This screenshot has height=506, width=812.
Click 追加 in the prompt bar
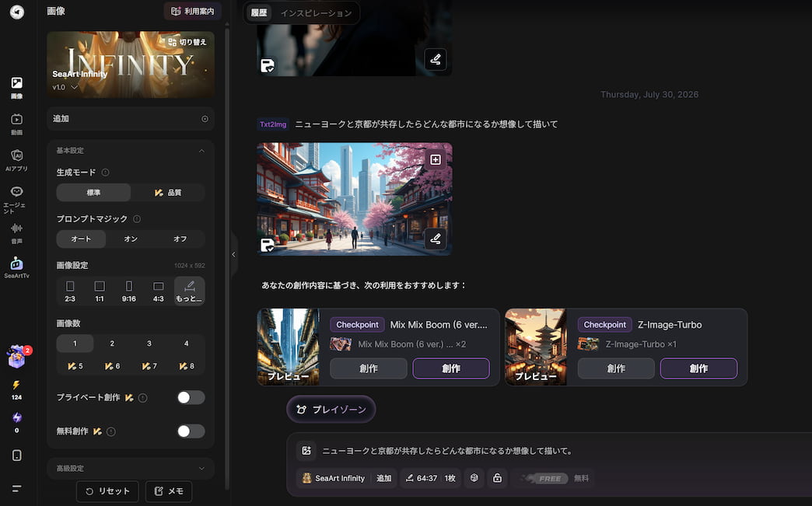click(x=383, y=478)
